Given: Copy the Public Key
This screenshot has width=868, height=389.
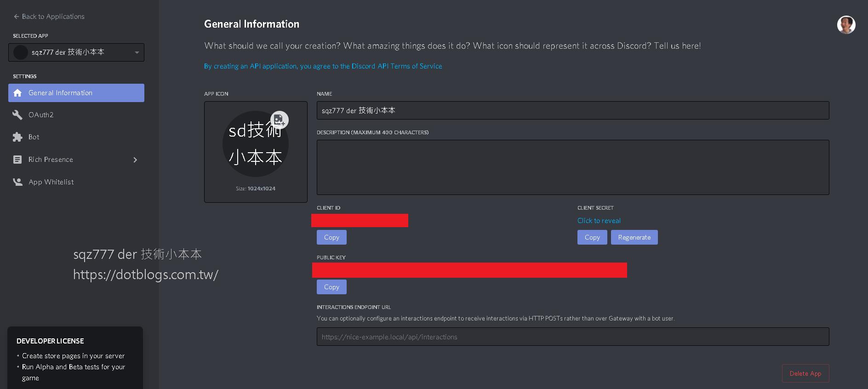Looking at the screenshot, I should click(x=331, y=287).
